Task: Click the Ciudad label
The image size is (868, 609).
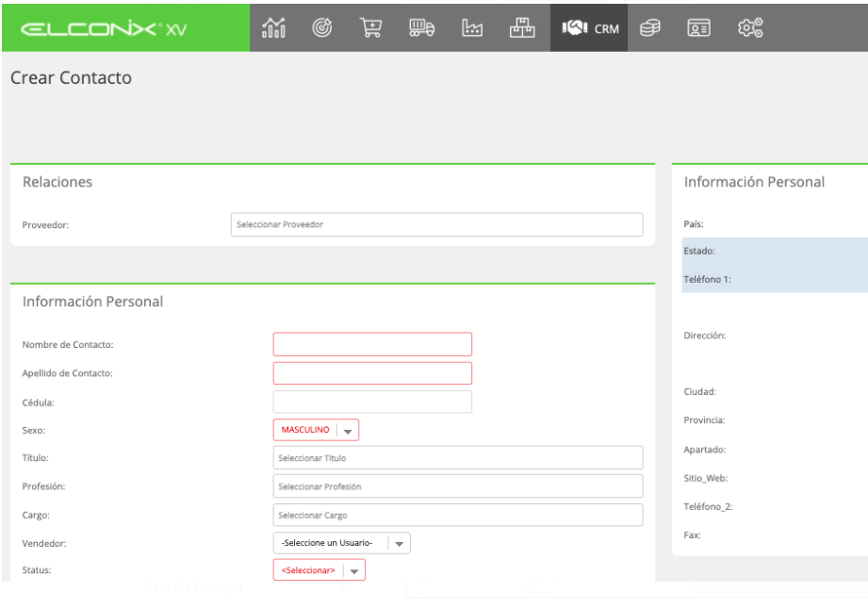Action: pyautogui.click(x=699, y=392)
